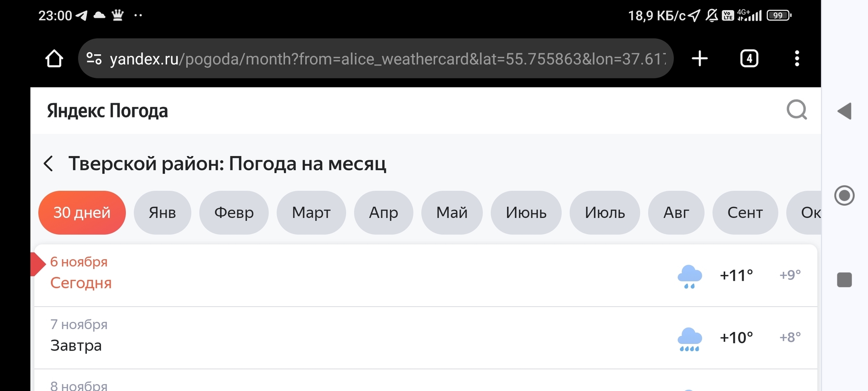Screen dimensions: 868x391
Task: Select the Сент month chip
Action: (745, 212)
